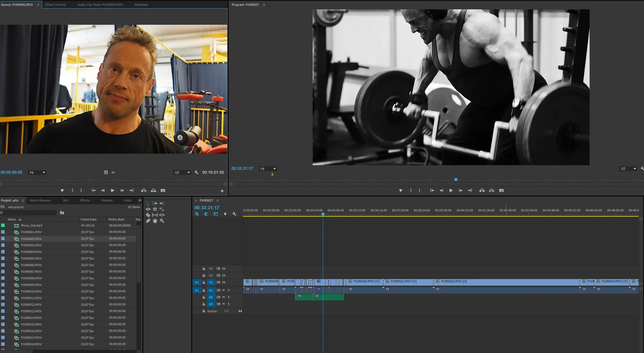Expand hidden project panel tabs chevron
Viewport: 644px width, 353px height.
point(140,200)
